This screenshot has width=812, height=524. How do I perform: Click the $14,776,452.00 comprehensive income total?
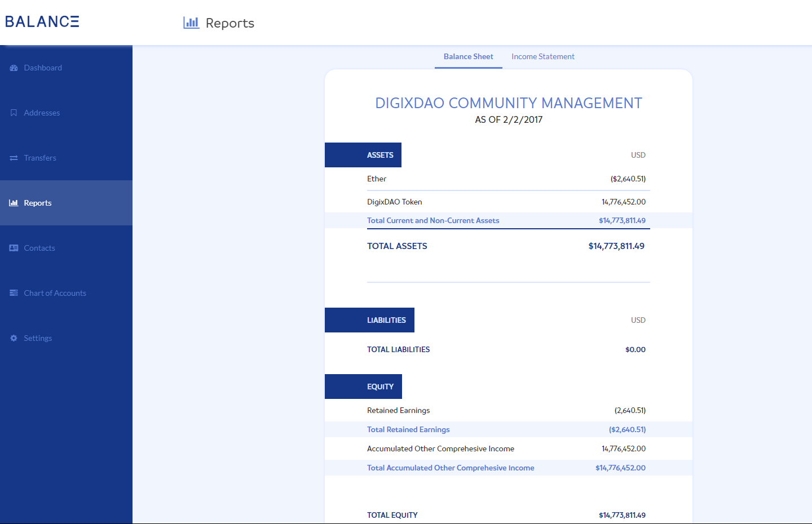click(x=621, y=468)
